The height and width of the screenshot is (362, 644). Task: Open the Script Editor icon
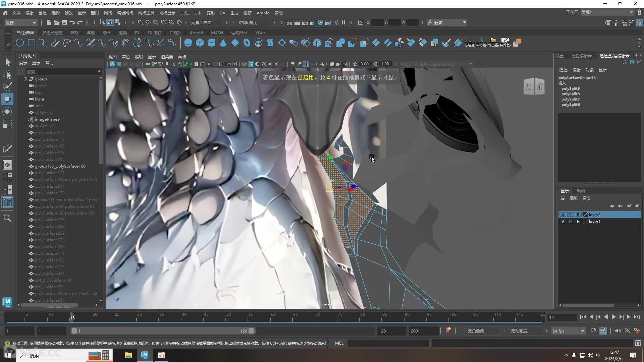coord(638,343)
